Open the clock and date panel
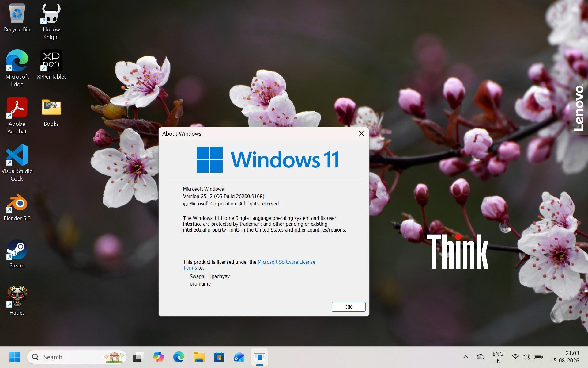This screenshot has width=588, height=368. [565, 357]
